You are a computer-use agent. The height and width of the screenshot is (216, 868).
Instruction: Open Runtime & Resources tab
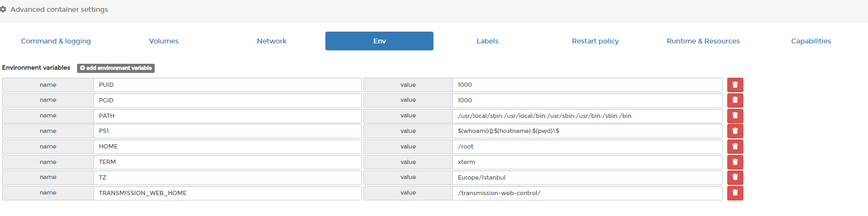point(703,41)
